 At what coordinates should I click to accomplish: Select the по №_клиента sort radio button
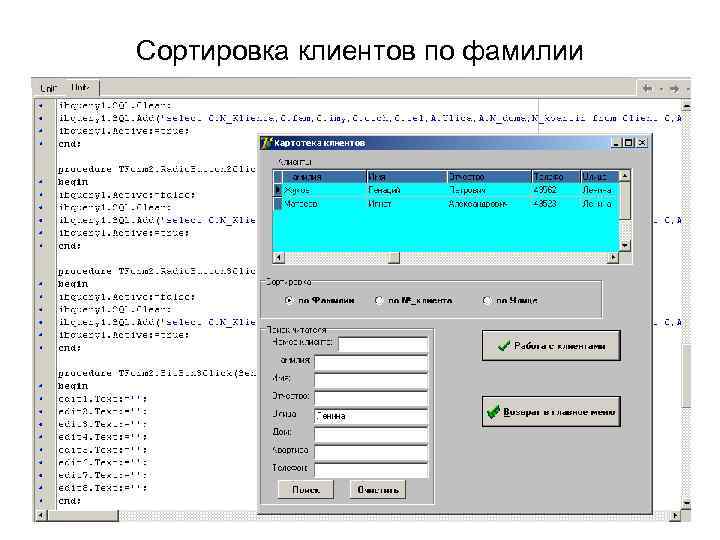tap(379, 300)
